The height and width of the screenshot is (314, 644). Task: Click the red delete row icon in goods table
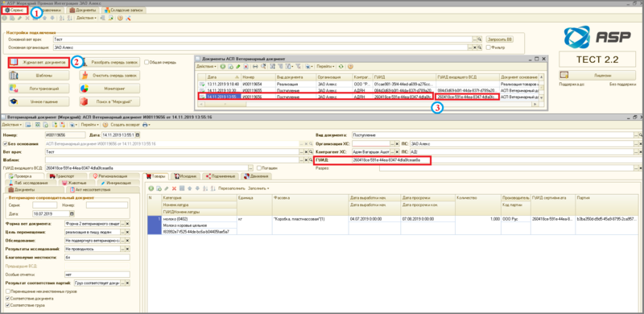[x=174, y=188]
